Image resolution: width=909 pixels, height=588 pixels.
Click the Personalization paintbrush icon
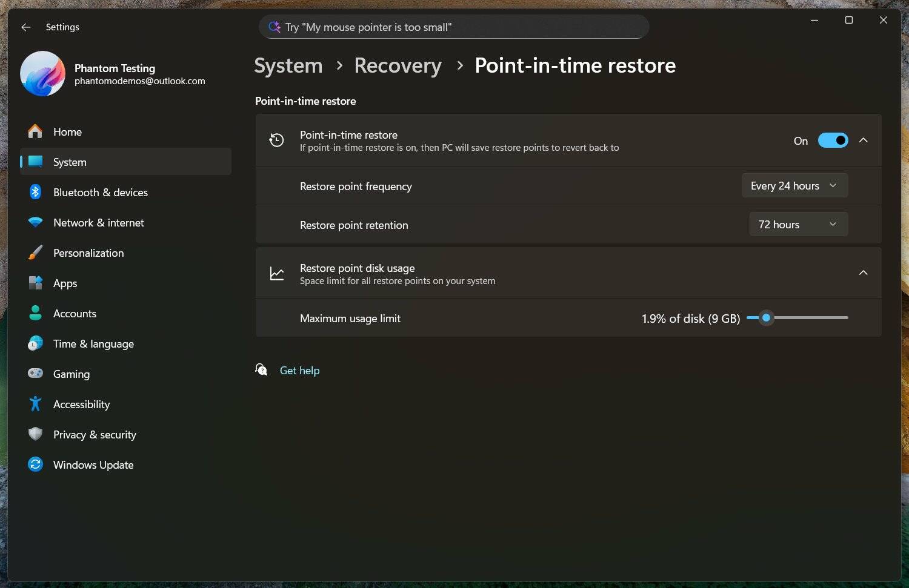35,253
